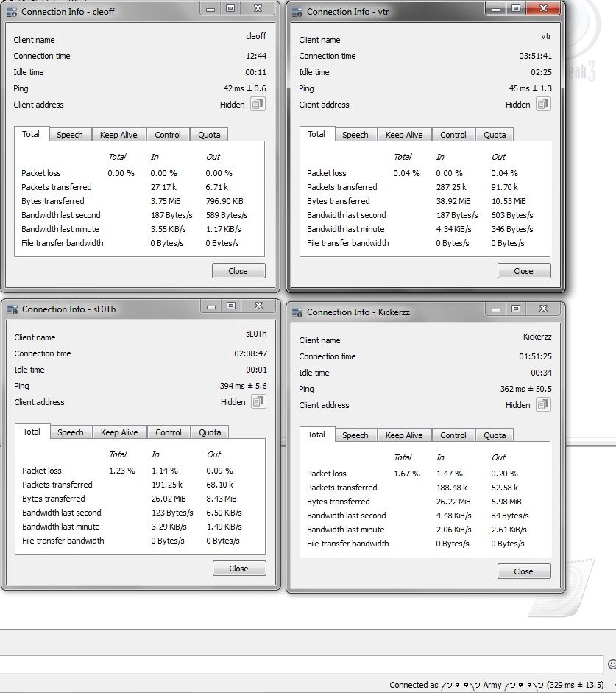Copy the vtr client address
This screenshot has width=616, height=693.
tap(543, 105)
